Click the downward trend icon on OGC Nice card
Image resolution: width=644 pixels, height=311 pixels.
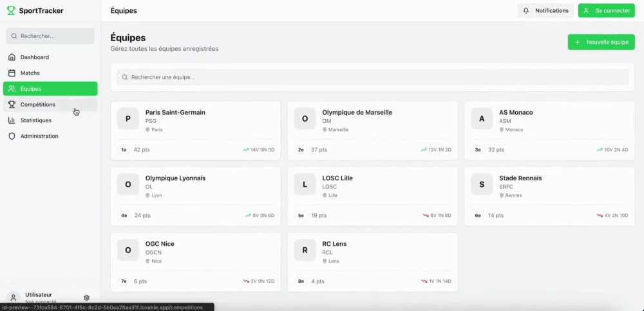pos(246,281)
